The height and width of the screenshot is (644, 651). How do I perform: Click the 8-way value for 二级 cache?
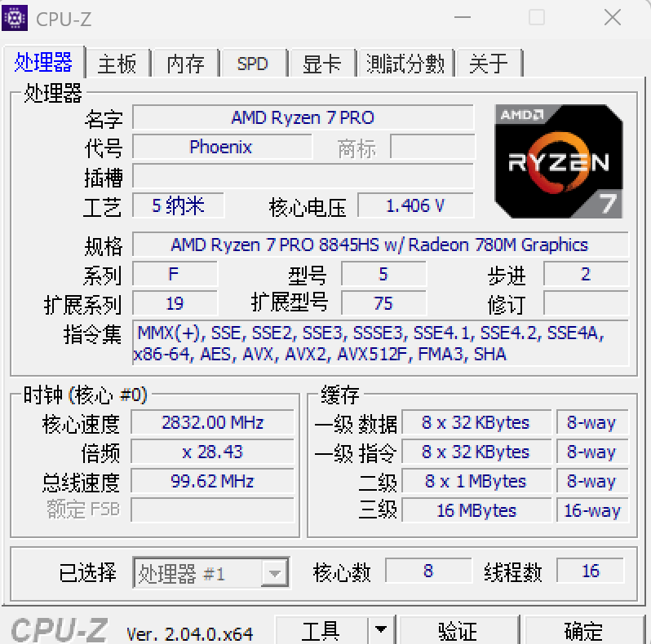[592, 481]
